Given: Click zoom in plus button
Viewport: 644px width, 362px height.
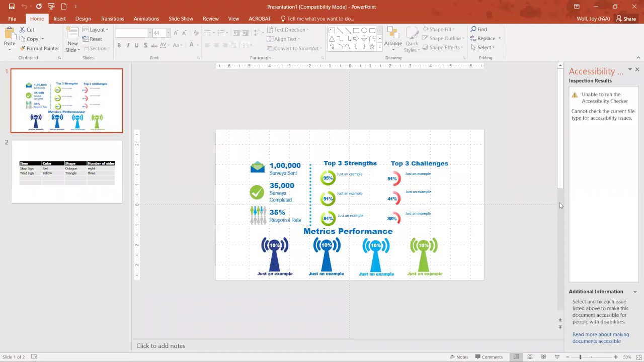Looking at the screenshot, I should tap(615, 357).
